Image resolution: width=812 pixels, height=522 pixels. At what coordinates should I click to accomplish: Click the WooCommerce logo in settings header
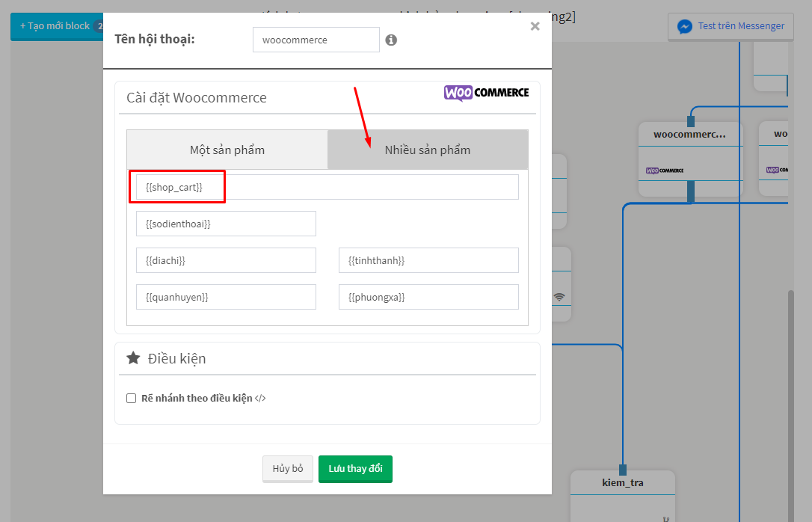486,93
